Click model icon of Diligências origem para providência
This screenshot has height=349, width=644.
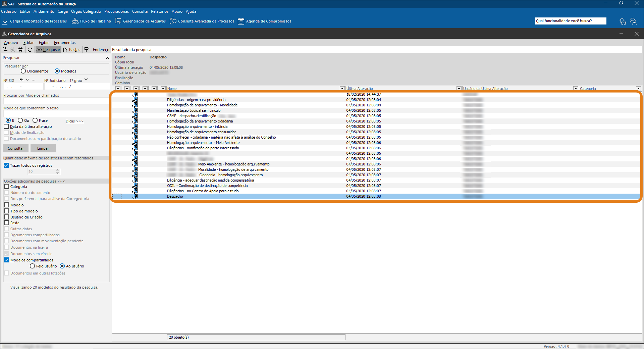[x=135, y=100]
